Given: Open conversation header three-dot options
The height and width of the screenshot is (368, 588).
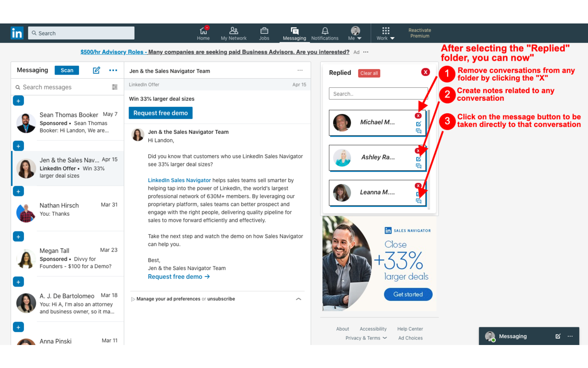Looking at the screenshot, I should click(x=300, y=70).
